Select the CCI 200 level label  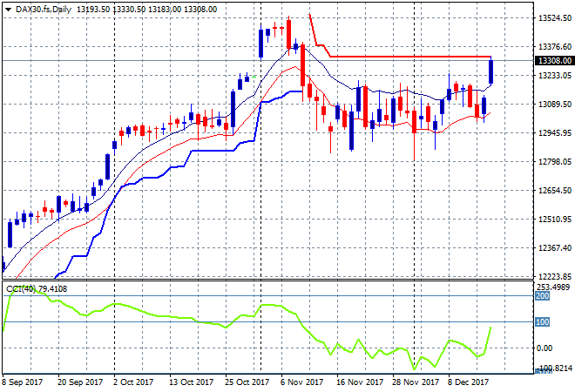point(543,296)
